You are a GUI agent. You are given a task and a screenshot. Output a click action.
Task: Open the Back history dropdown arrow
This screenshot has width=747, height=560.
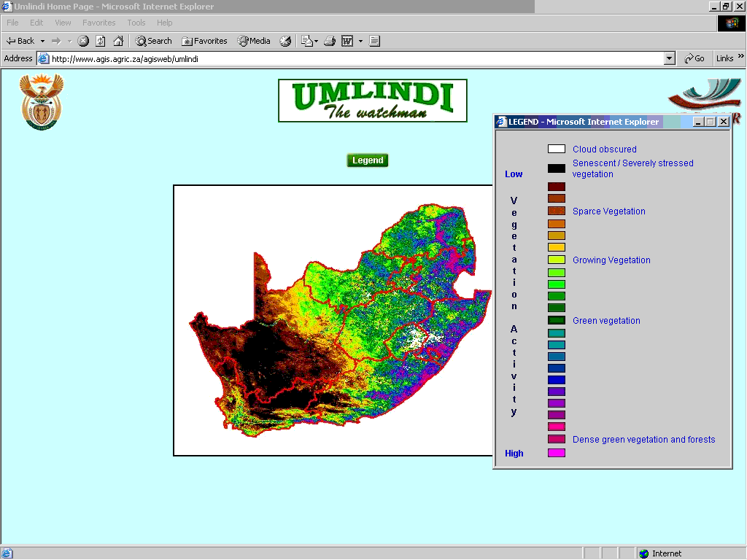[42, 41]
